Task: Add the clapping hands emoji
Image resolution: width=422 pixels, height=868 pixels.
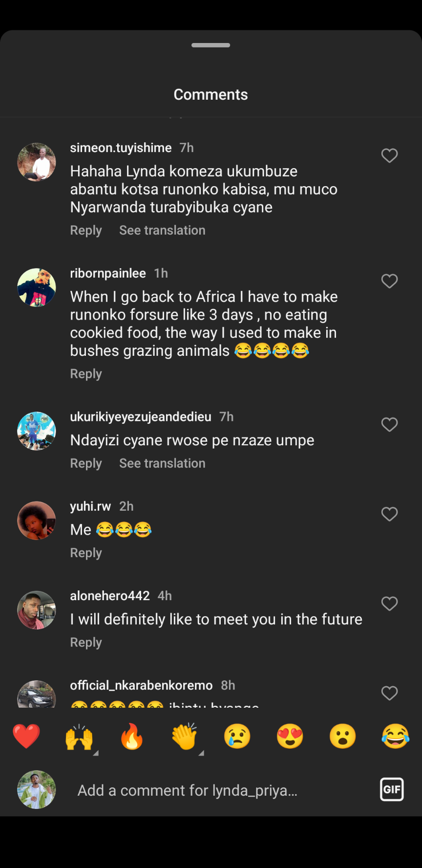Action: click(185, 737)
